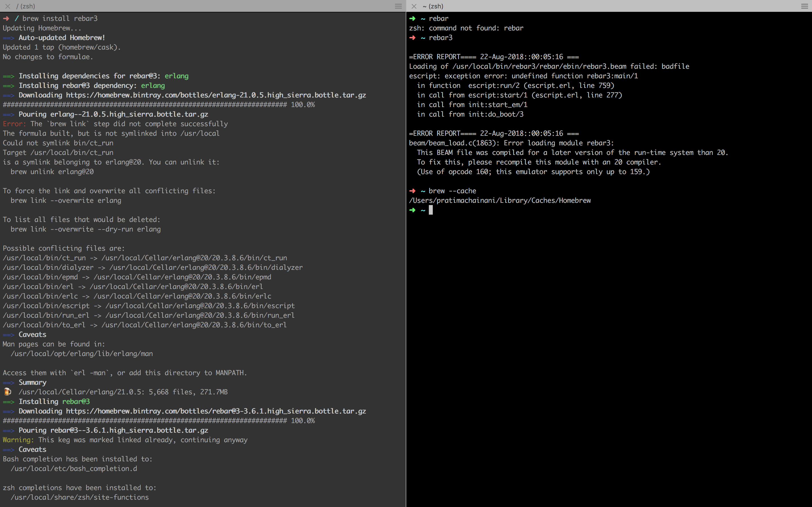Click the rebar@3 download progress bar
Viewport: 812px width, 507px height.
145,421
